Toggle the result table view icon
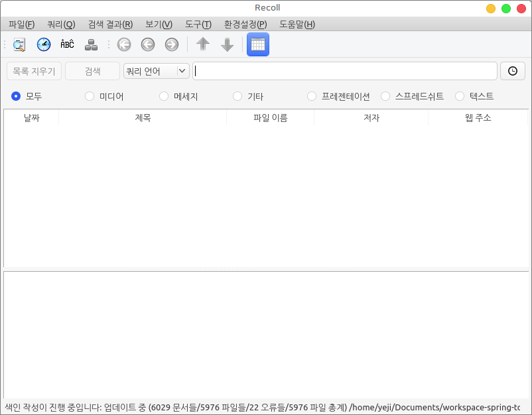The width and height of the screenshot is (532, 415). click(258, 44)
